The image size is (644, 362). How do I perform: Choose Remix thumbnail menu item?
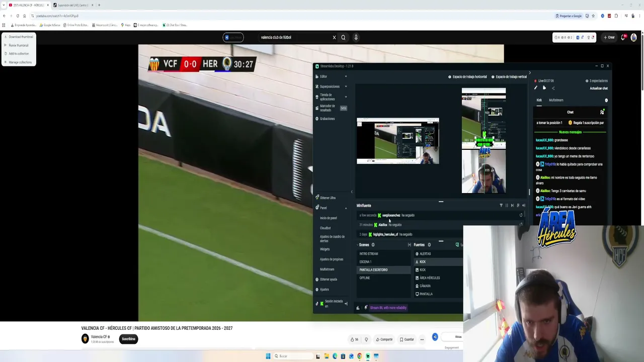(19, 45)
